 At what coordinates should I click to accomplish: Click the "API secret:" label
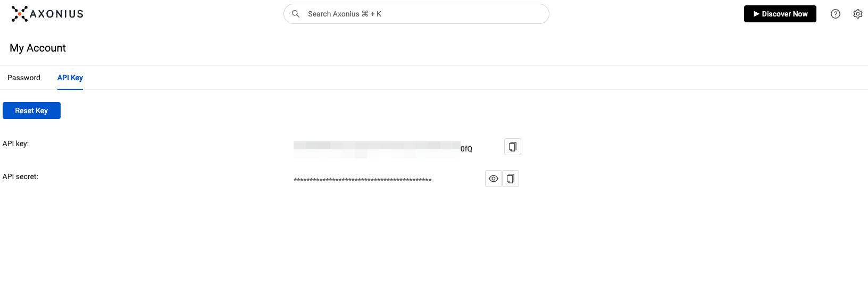20,176
